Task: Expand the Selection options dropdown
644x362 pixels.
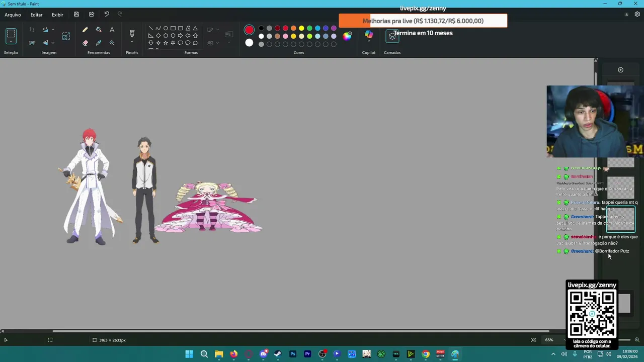Action: (x=11, y=42)
